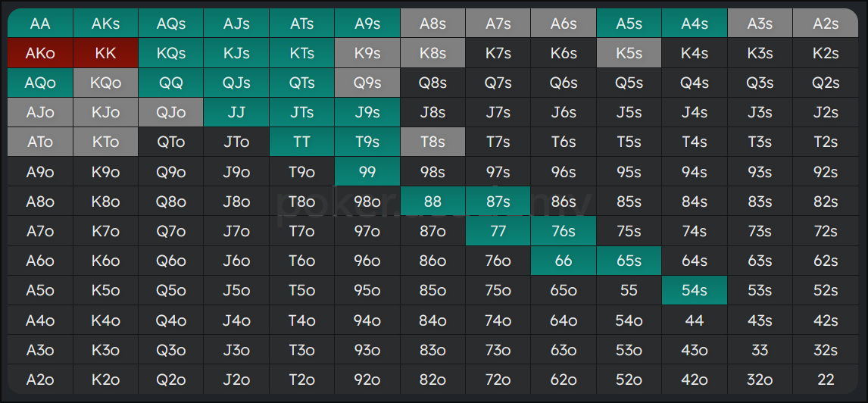Click the AA pocket pair cell

[40, 23]
